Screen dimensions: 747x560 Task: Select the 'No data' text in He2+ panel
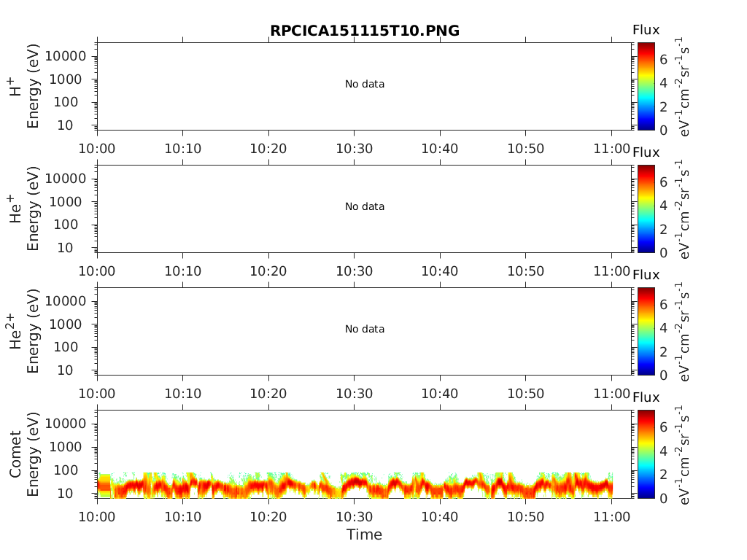[x=365, y=329]
